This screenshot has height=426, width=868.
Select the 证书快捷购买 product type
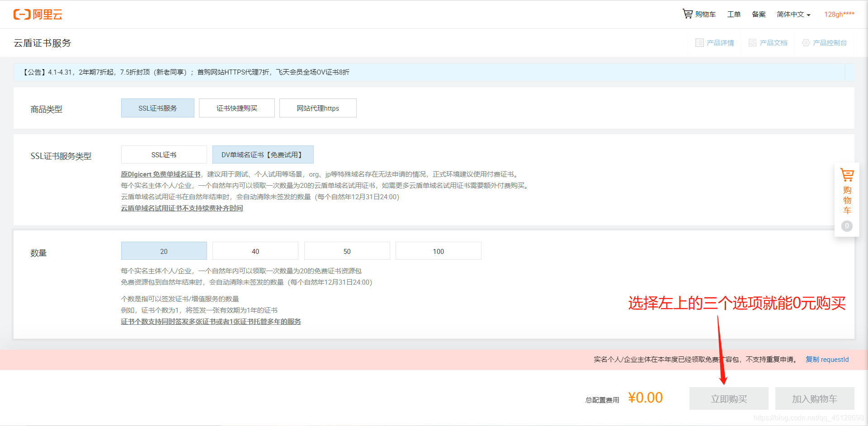click(237, 108)
